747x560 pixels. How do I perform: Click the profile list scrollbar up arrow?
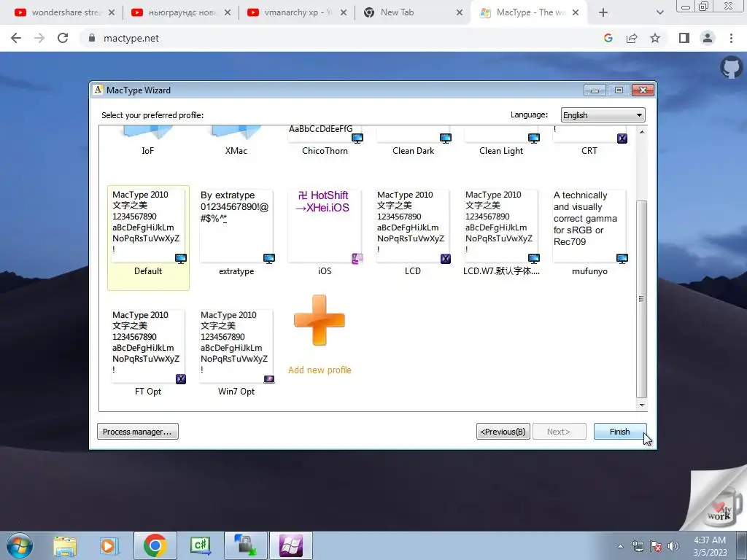642,132
